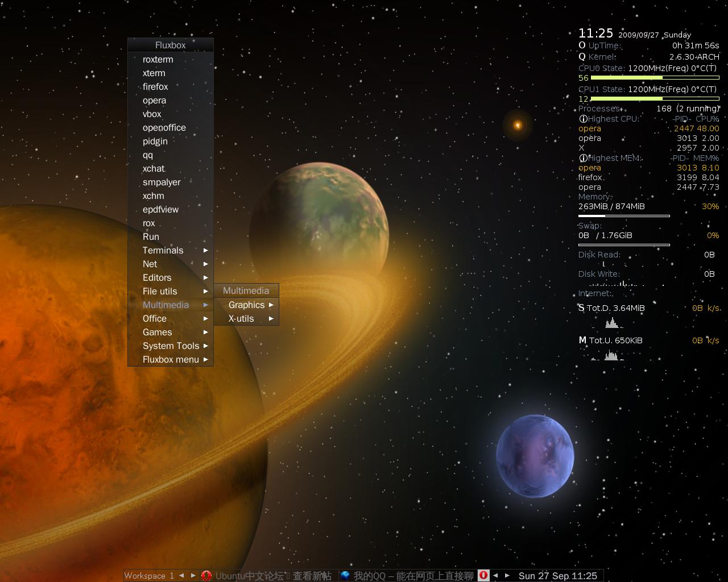The height and width of the screenshot is (582, 728).
Task: Select the highlighted Multimedia menu entry
Action: tap(171, 305)
